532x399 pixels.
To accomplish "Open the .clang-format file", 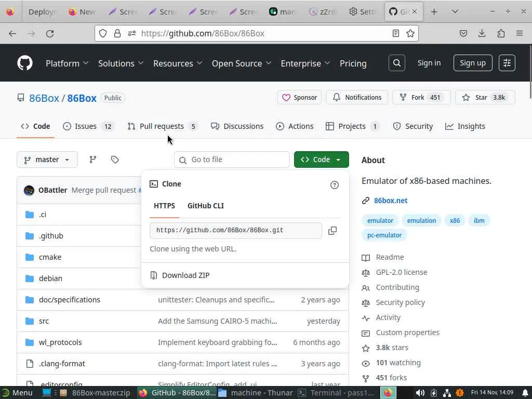I will tap(62, 364).
